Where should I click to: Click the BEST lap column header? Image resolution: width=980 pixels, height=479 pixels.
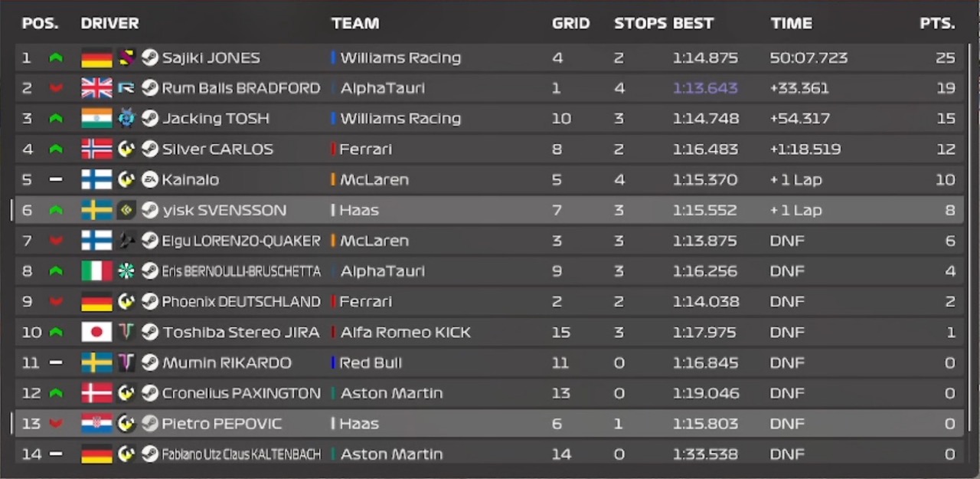click(693, 23)
